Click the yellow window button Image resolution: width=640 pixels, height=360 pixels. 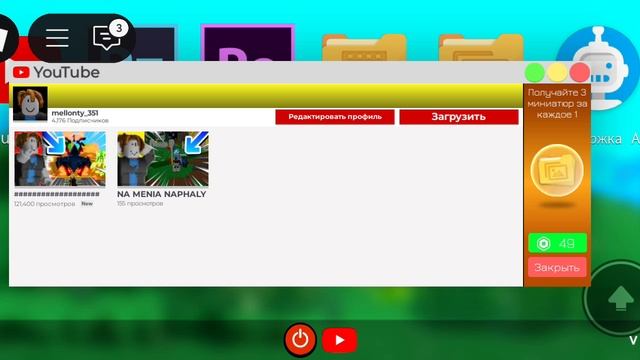pyautogui.click(x=557, y=73)
